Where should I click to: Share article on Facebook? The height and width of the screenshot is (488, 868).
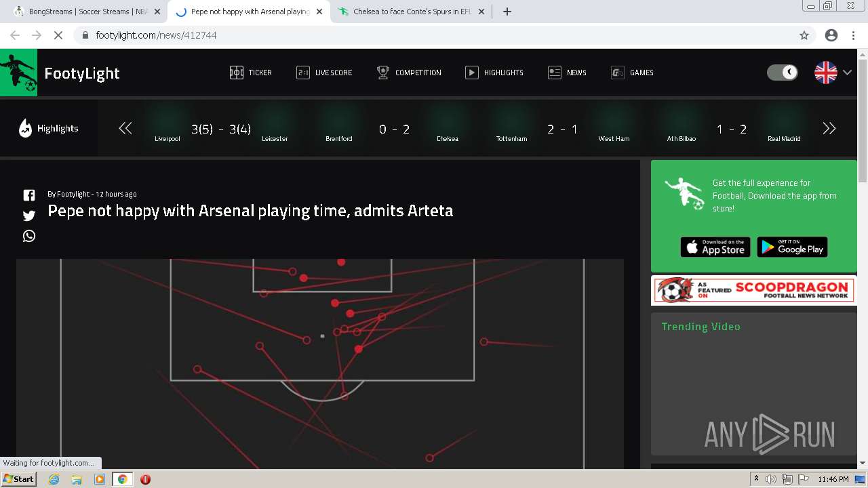coord(29,195)
